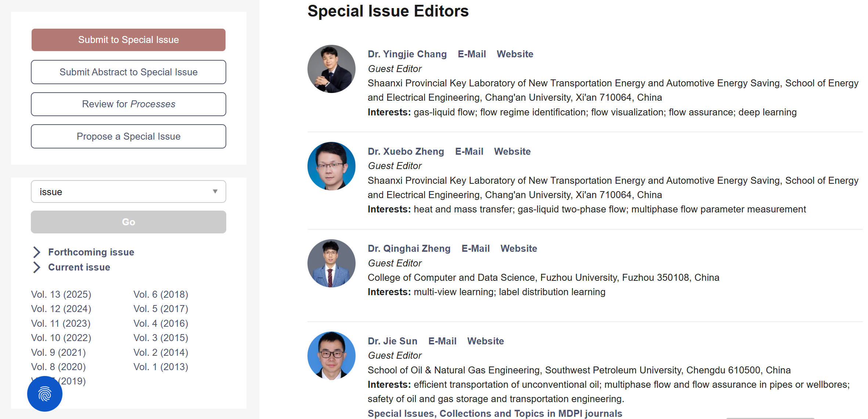Open Vol. 6 (2018) volume link
The width and height of the screenshot is (868, 419).
pyautogui.click(x=161, y=294)
